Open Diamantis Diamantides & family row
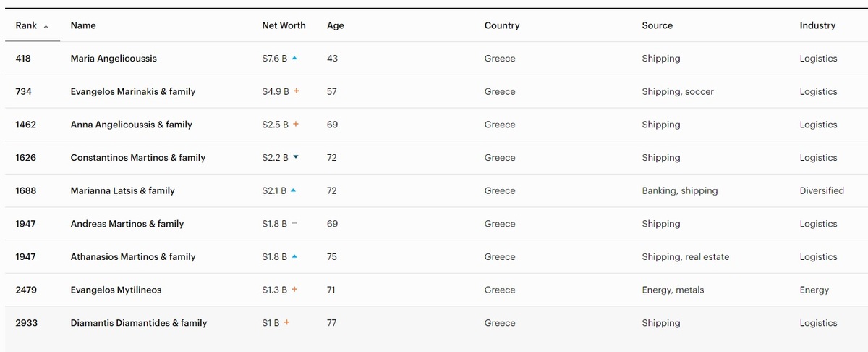Viewport: 868px width, 352px height. [x=434, y=323]
